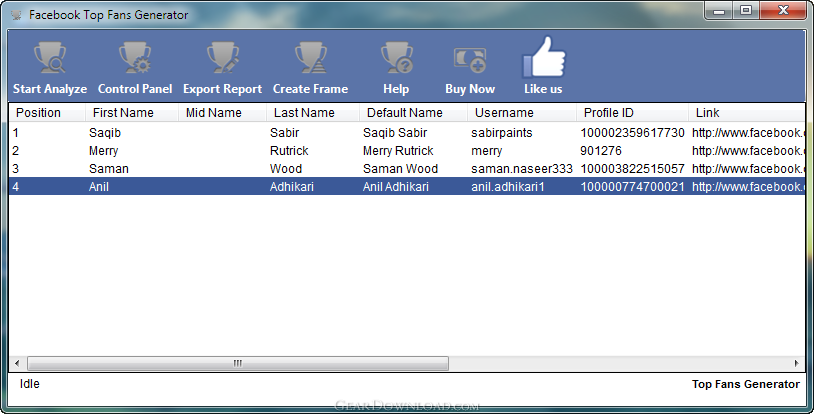Image resolution: width=814 pixels, height=414 pixels.
Task: Click the Facebook link in Anil's row
Action: point(748,187)
